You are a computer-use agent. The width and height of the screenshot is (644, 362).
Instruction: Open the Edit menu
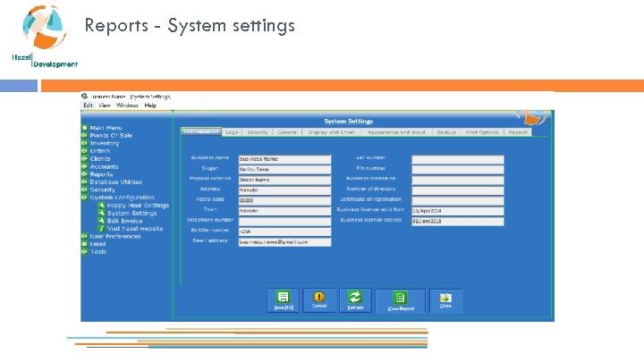pyautogui.click(x=88, y=105)
